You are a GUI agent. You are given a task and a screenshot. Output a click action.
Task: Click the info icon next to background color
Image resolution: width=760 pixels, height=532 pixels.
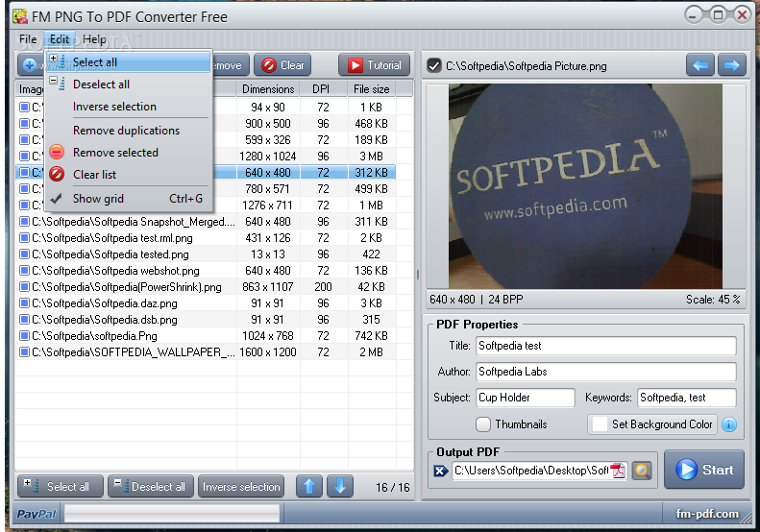tap(729, 424)
